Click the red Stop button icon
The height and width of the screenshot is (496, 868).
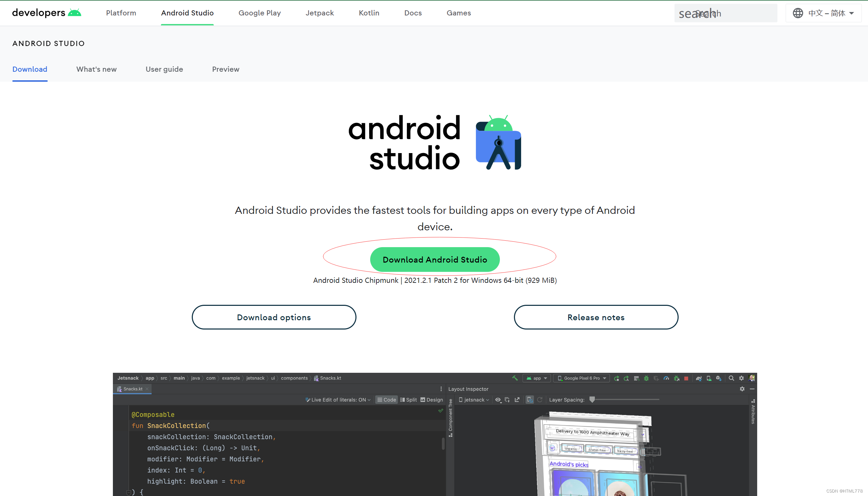pos(686,378)
